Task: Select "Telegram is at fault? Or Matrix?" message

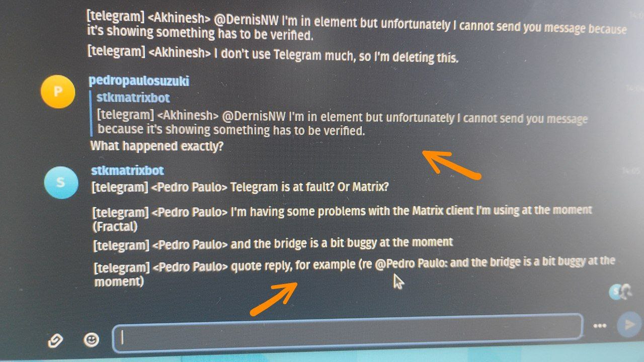Action: click(x=240, y=187)
